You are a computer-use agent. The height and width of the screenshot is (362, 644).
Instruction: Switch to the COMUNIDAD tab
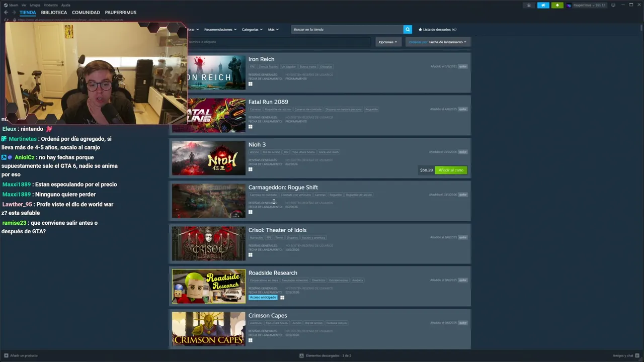click(x=86, y=12)
